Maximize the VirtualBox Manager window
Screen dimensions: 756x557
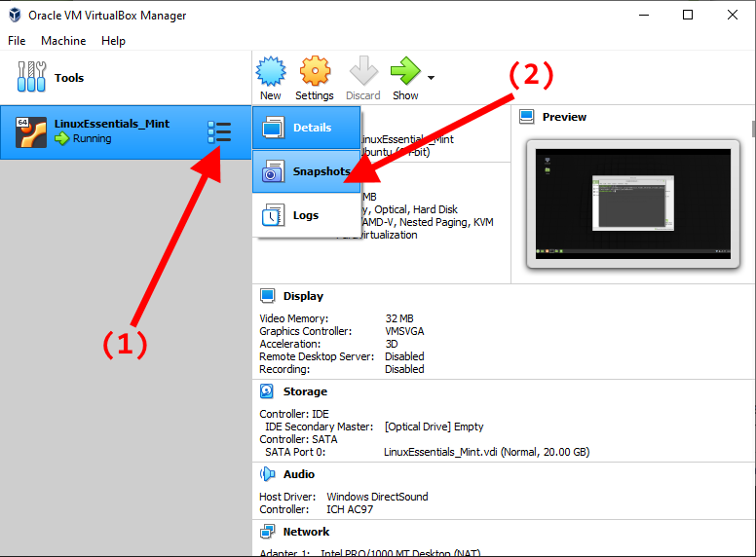(x=688, y=15)
